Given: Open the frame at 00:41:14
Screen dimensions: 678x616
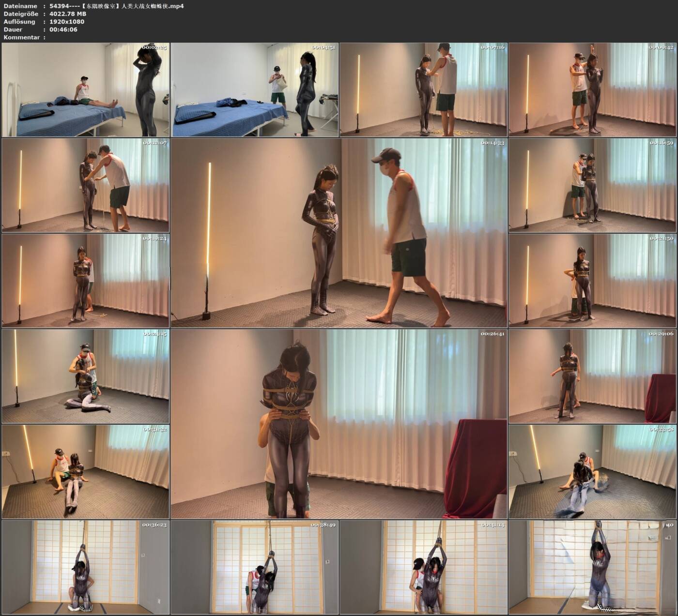Looking at the screenshot, I should pyautogui.click(x=423, y=567).
